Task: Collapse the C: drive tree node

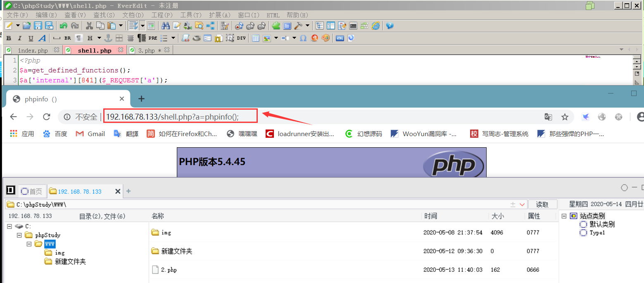Action: pyautogui.click(x=10, y=226)
